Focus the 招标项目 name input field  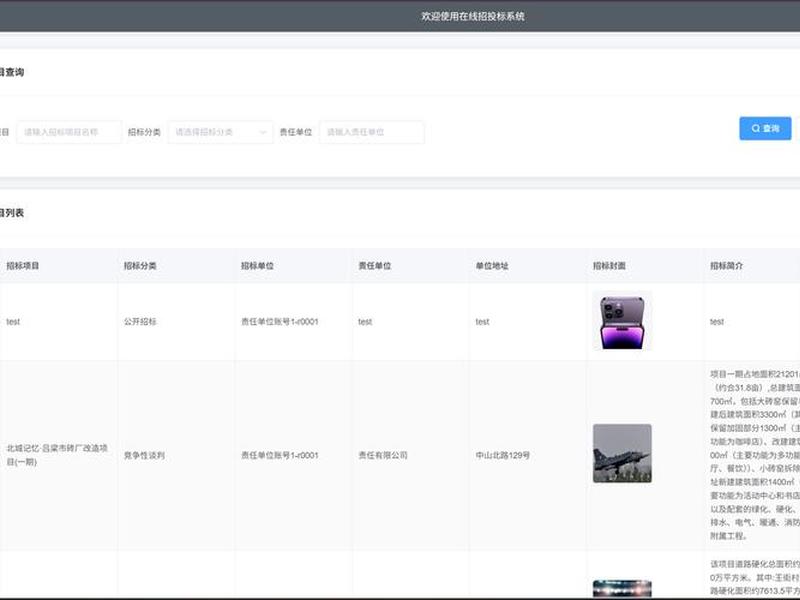click(x=69, y=132)
